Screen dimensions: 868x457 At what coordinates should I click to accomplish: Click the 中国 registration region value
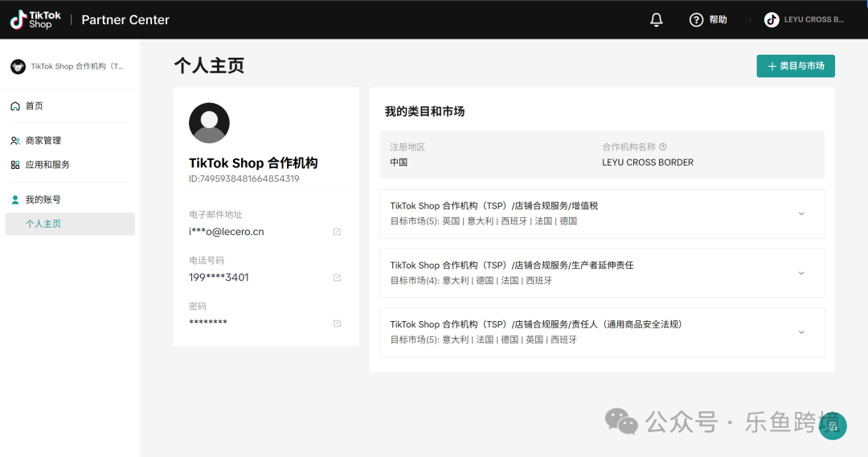coord(399,163)
